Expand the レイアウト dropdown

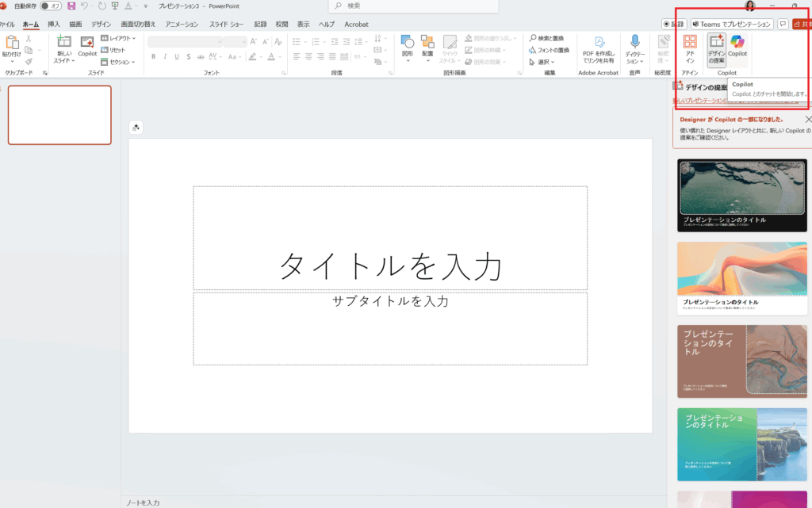[x=118, y=38]
